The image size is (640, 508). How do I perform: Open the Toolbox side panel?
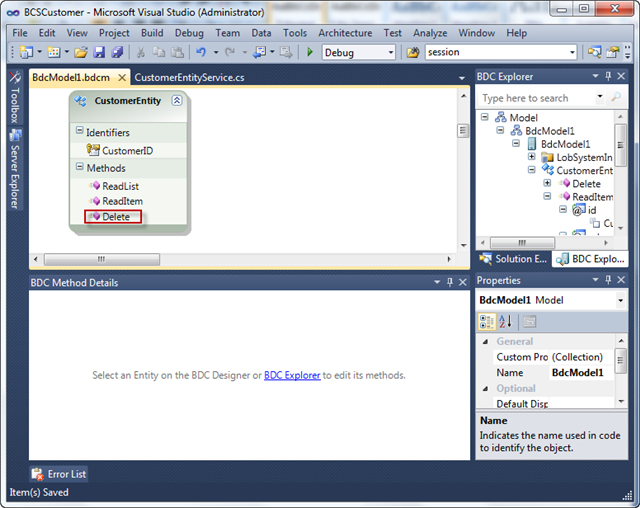15,98
